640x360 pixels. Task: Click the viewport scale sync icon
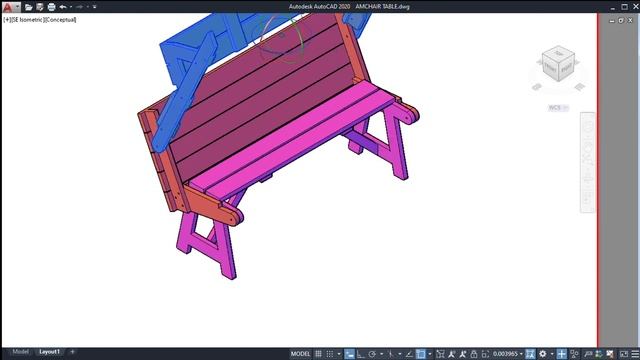[485, 354]
